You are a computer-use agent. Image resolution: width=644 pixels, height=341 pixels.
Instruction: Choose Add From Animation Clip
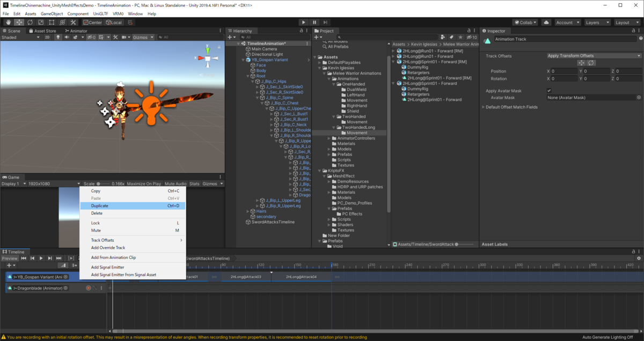click(x=132, y=257)
